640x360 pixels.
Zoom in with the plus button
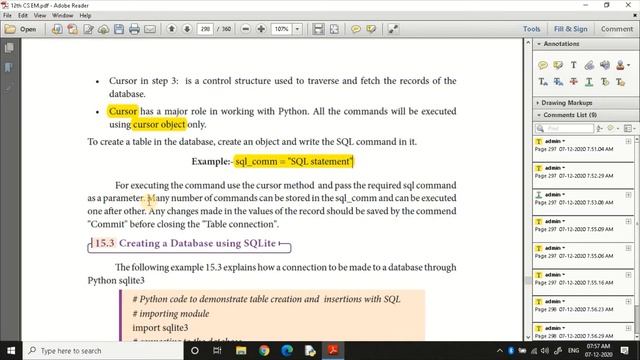tap(261, 29)
